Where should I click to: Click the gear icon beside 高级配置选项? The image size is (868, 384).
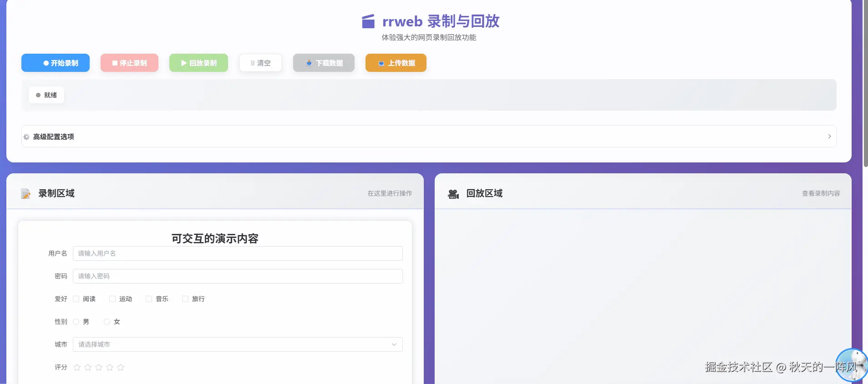(x=26, y=137)
